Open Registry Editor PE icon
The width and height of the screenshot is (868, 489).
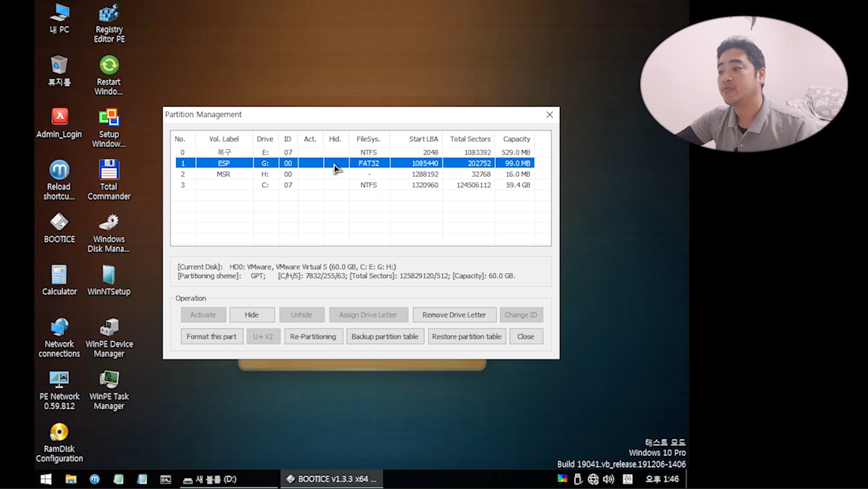pyautogui.click(x=109, y=23)
